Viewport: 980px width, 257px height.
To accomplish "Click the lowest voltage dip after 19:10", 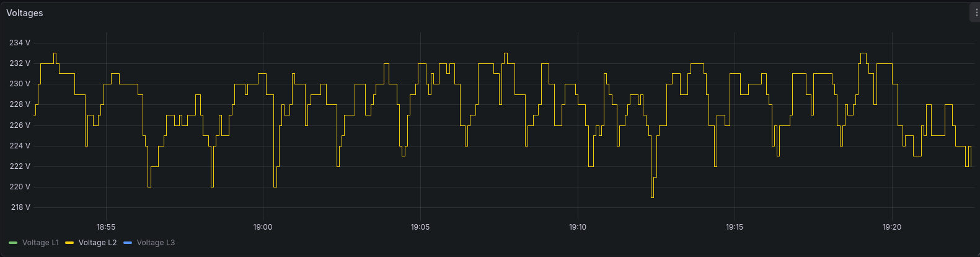I will (x=652, y=197).
